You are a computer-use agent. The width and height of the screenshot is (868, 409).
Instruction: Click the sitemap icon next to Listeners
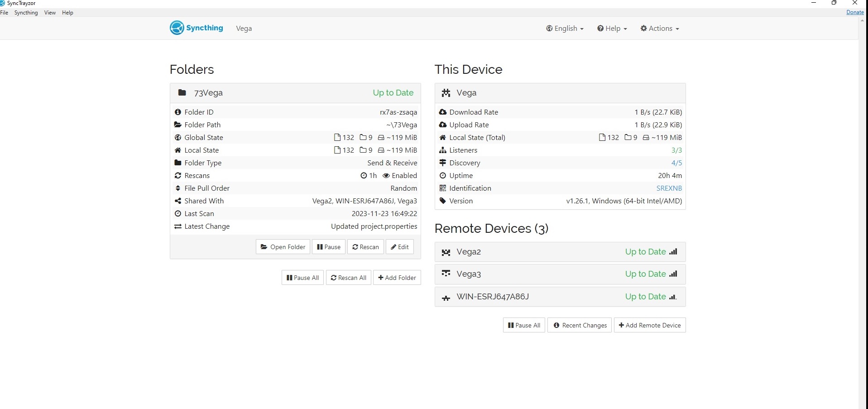[443, 150]
